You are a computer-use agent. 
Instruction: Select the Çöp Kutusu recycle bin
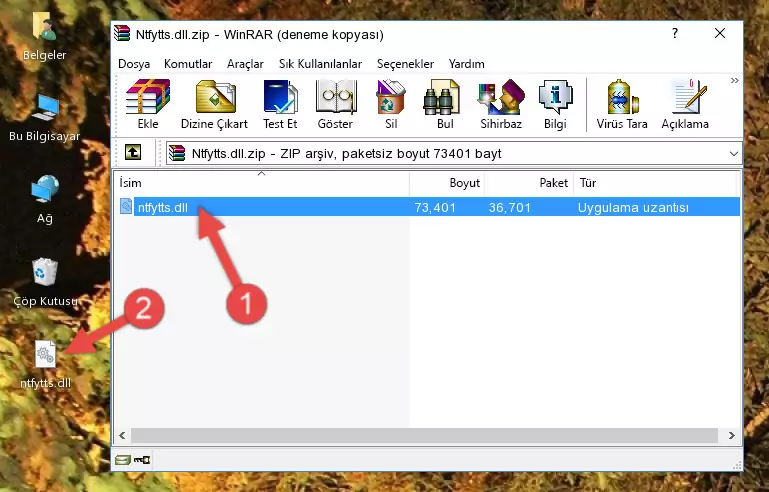pos(45,282)
